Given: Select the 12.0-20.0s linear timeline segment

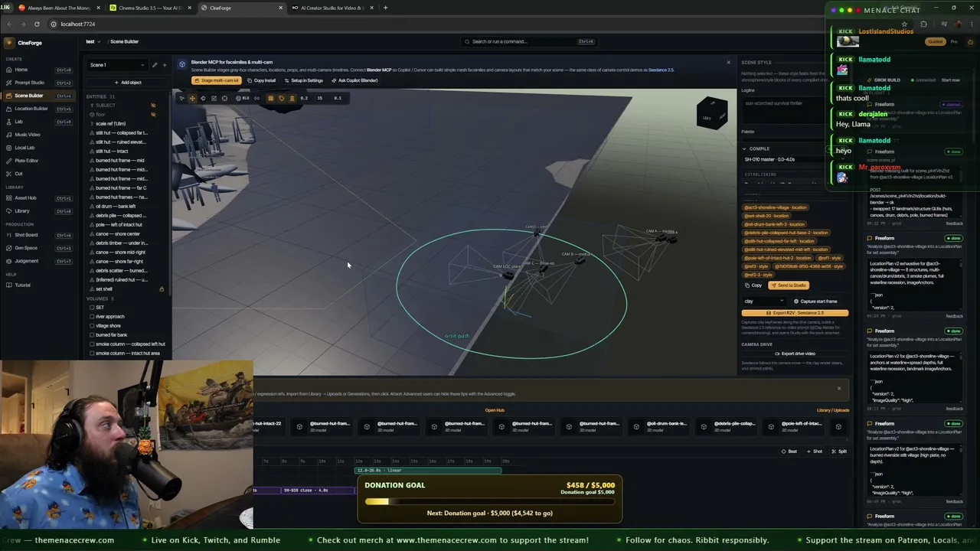Looking at the screenshot, I should tap(429, 471).
